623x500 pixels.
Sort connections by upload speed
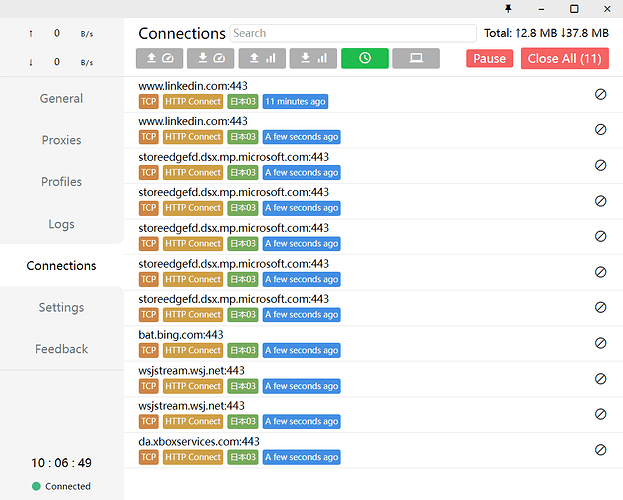click(x=159, y=59)
